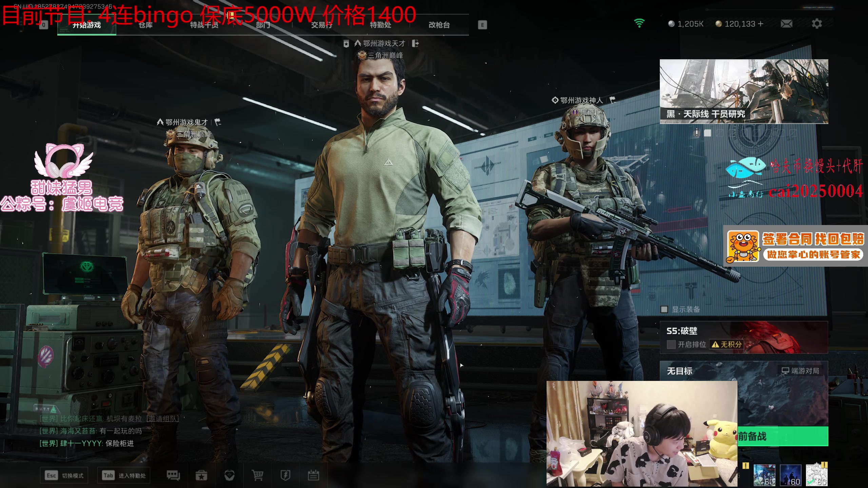Switch to the 仓库 tab

point(145,25)
